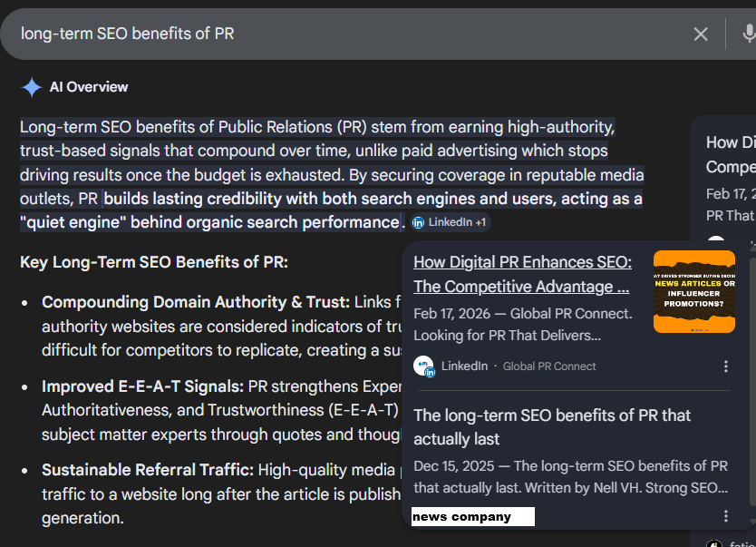Image resolution: width=756 pixels, height=547 pixels.
Task: Open three-dot options for the LinkedIn source card
Action: click(725, 366)
